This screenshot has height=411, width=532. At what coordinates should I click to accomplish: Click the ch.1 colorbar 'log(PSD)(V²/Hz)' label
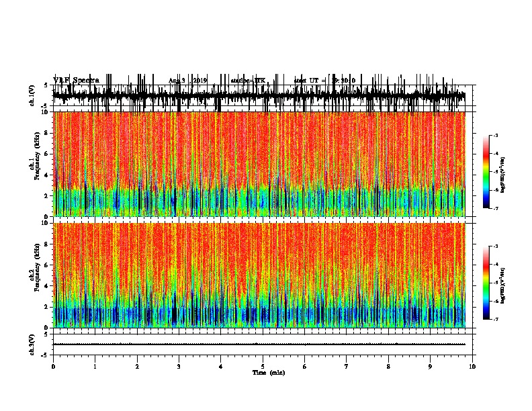tap(503, 175)
